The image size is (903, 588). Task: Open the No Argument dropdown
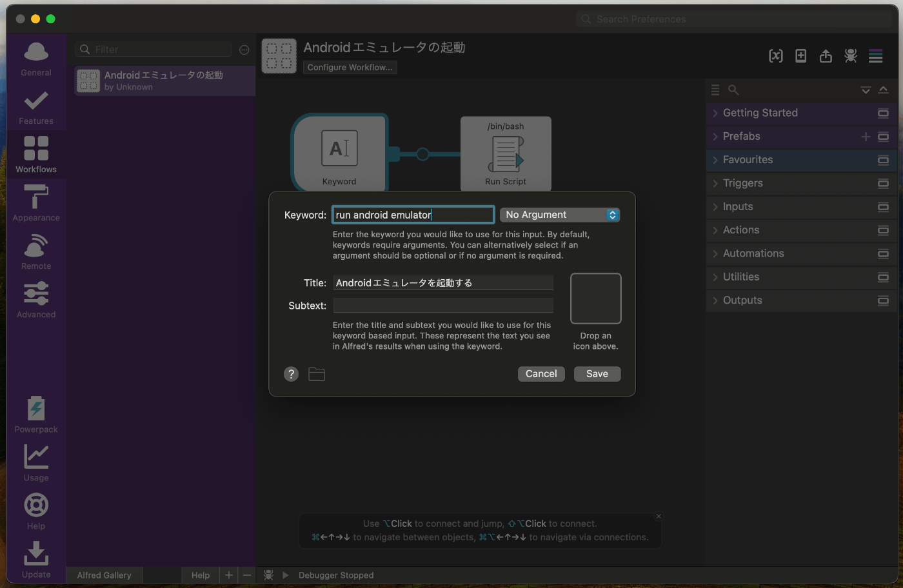pyautogui.click(x=560, y=215)
